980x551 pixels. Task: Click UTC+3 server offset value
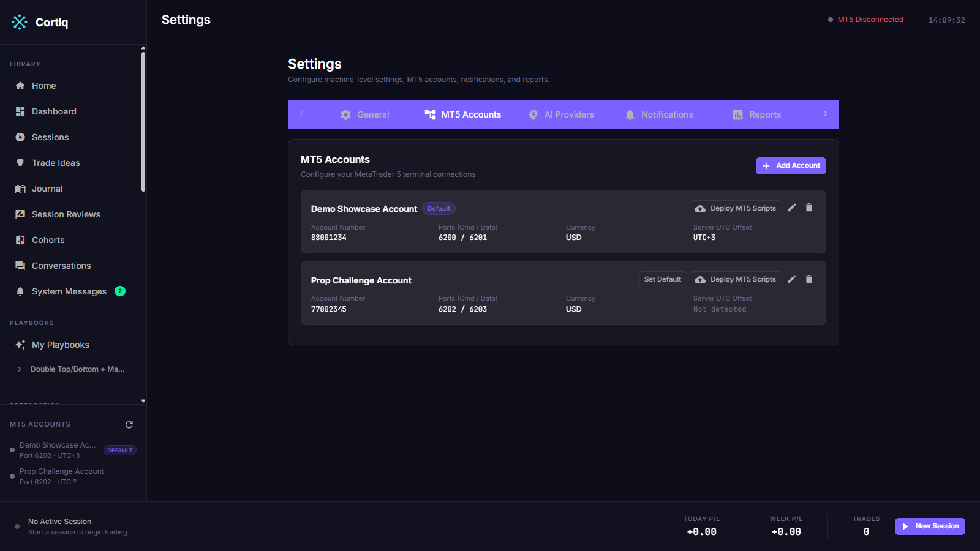[704, 238]
